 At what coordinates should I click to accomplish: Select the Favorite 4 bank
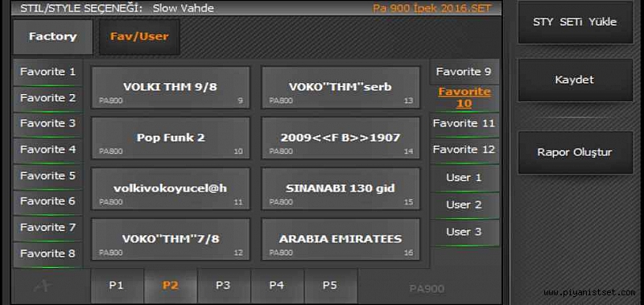(x=48, y=150)
